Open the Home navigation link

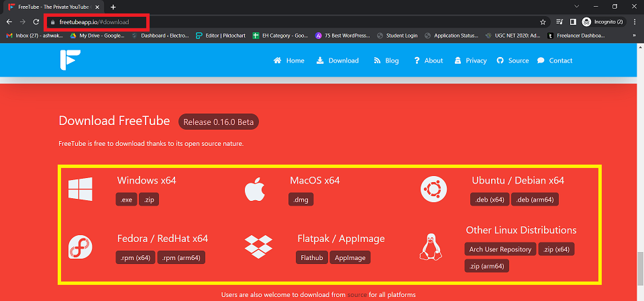tap(289, 60)
